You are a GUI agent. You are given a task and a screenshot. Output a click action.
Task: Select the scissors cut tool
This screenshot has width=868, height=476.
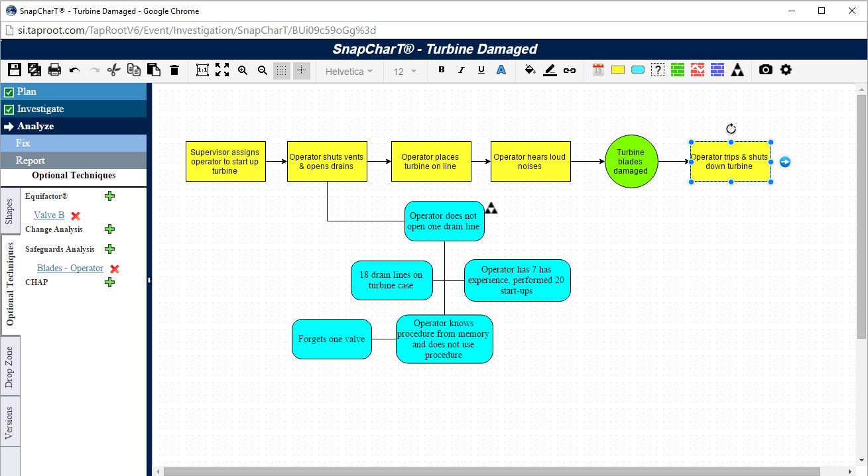coord(113,70)
